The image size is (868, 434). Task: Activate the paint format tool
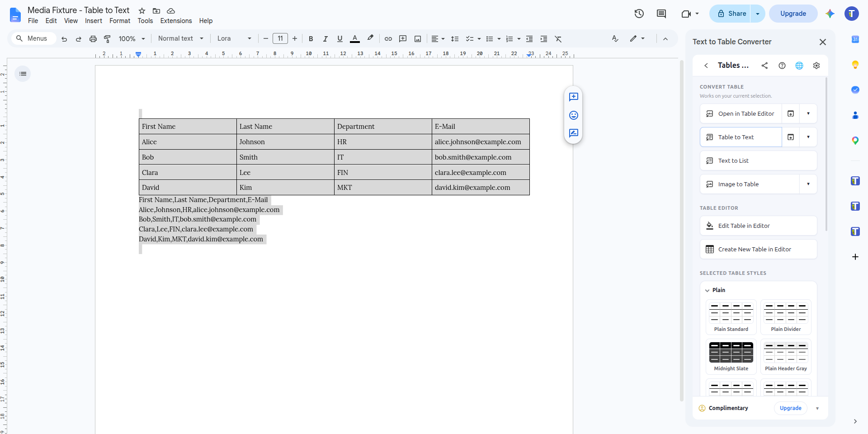107,39
